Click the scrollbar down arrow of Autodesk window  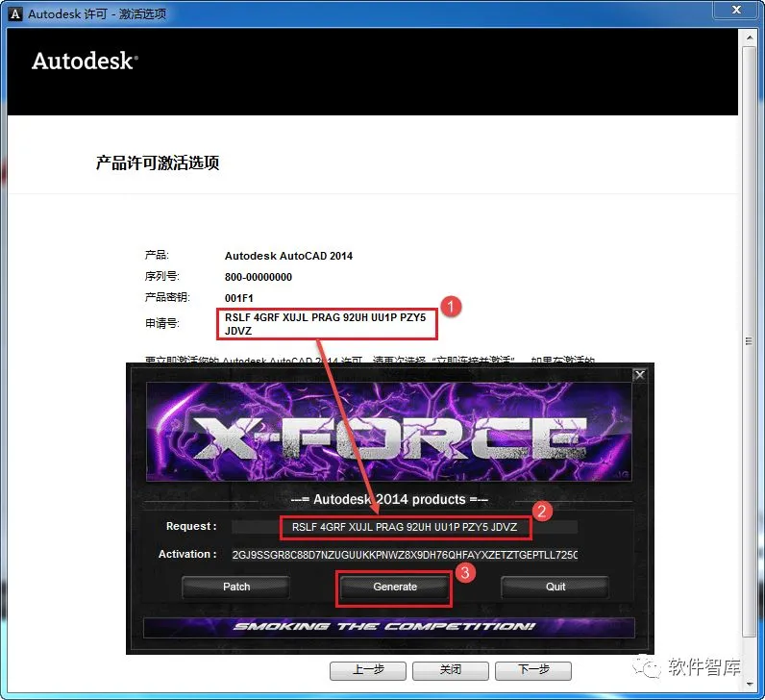749,685
